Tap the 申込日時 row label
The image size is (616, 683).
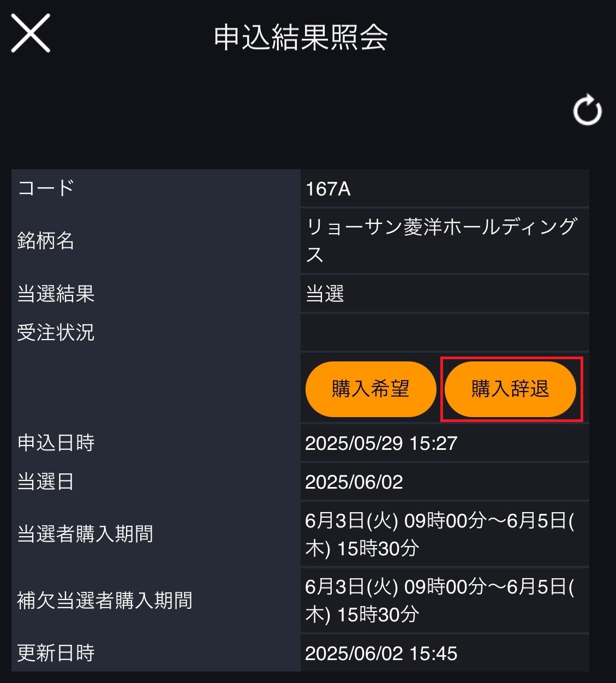coord(56,443)
